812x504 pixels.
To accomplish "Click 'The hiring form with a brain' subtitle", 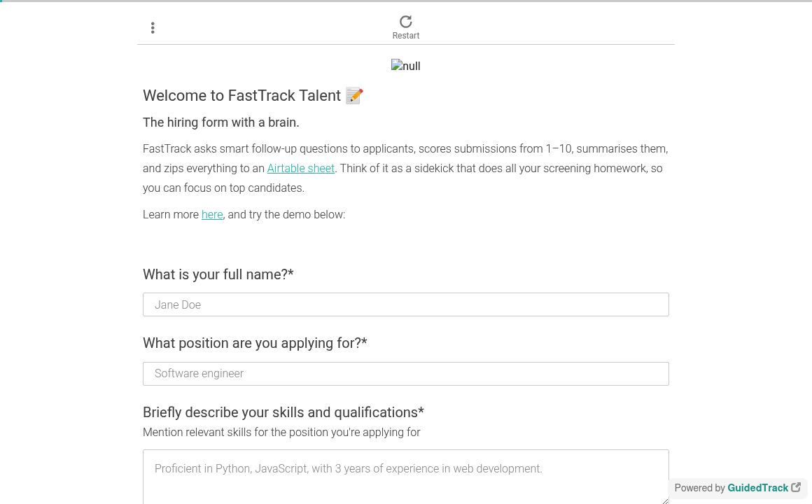I will click(x=220, y=122).
